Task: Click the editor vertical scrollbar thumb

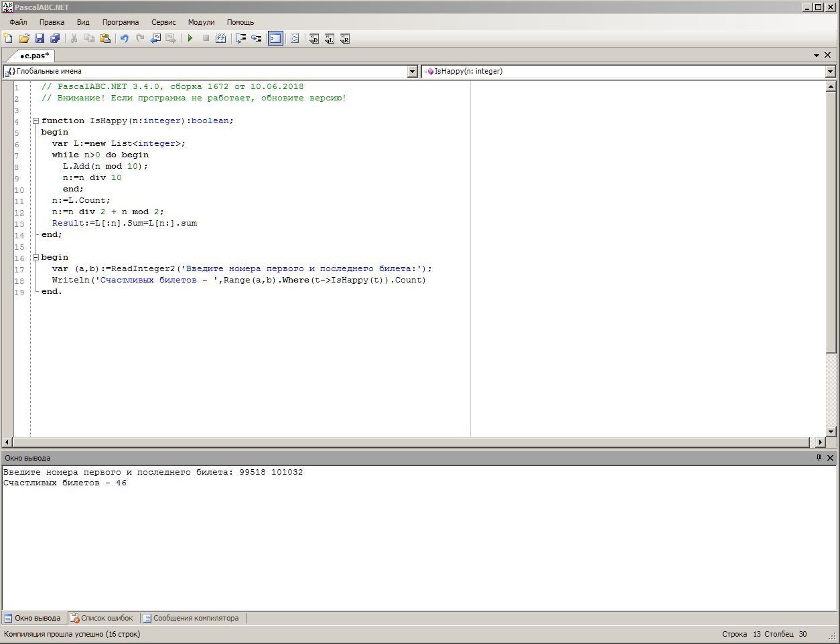Action: coord(831,221)
